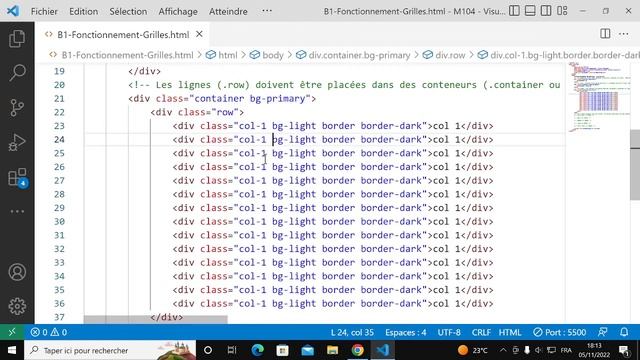Open Visual Studio Code taskbar icon
The height and width of the screenshot is (360, 640).
tap(382, 350)
